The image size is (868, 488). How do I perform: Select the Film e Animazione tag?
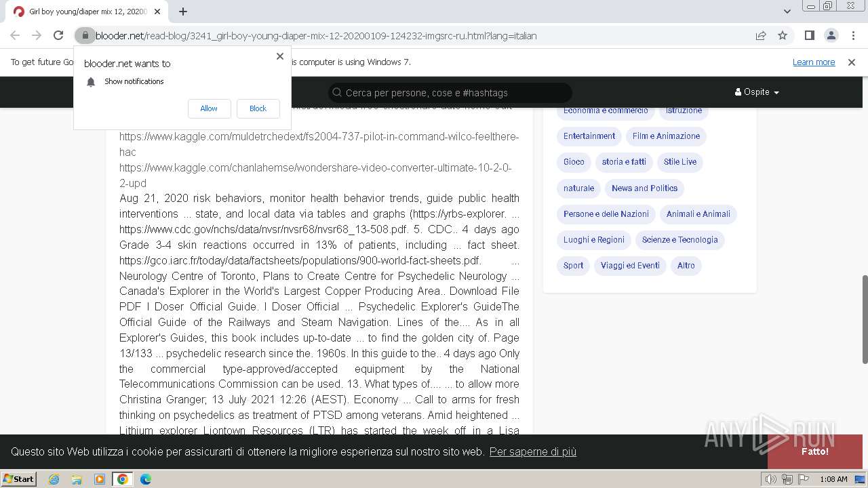666,136
